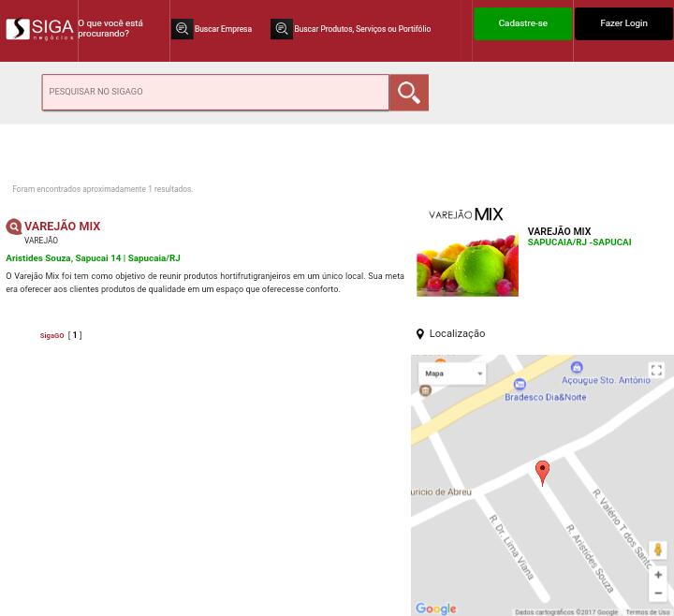Click the Buscar Empresa search icon
Image resolution: width=674 pixels, height=616 pixels.
pyautogui.click(x=183, y=29)
